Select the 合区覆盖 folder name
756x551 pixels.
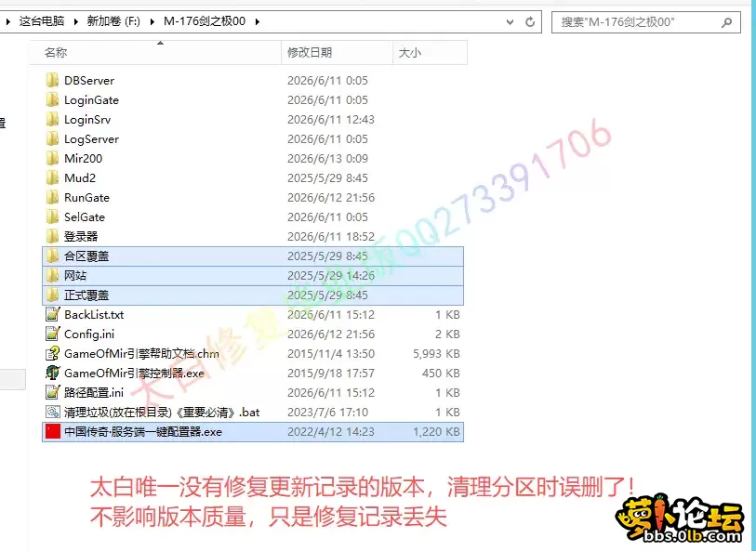[86, 256]
